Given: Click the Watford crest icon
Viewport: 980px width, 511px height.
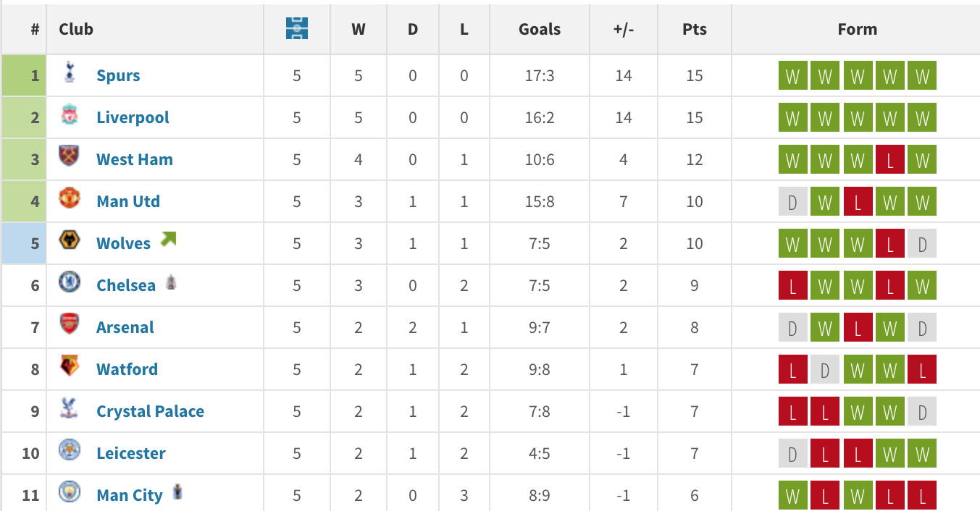Looking at the screenshot, I should coord(70,366).
